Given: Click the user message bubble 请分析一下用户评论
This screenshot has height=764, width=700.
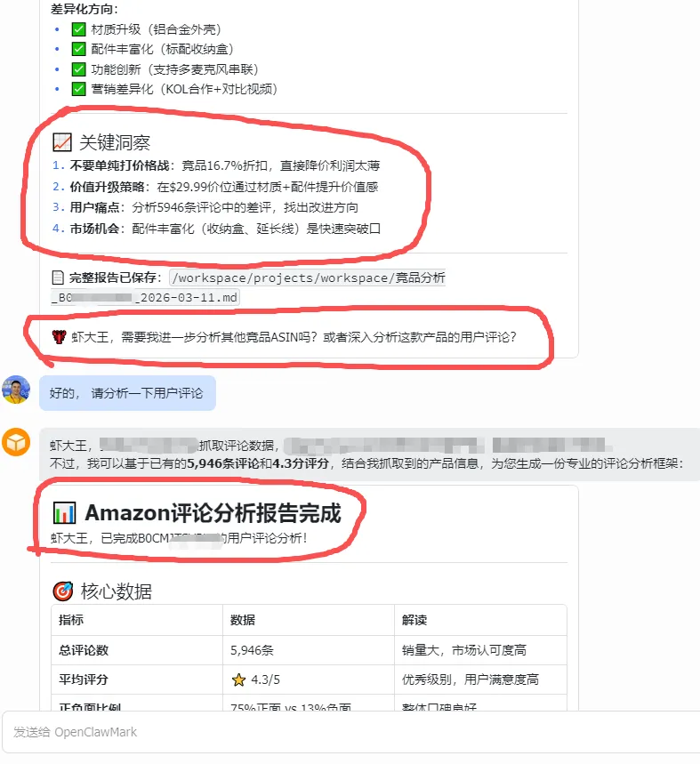Looking at the screenshot, I should 127,393.
